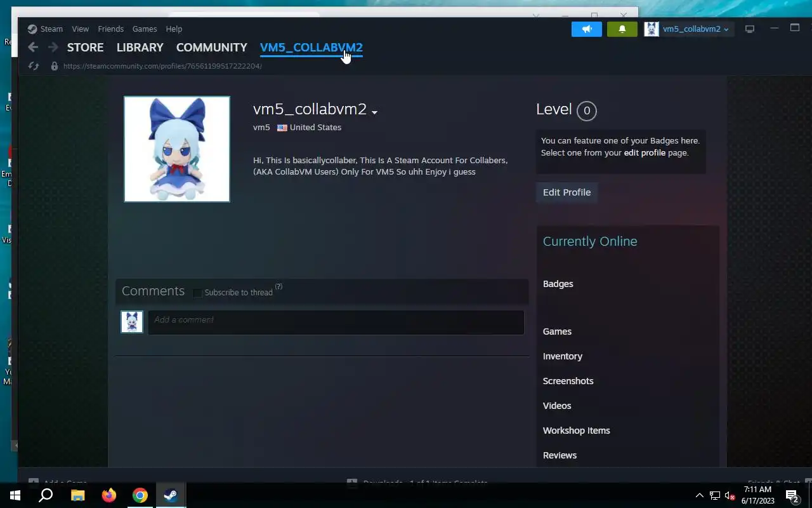The width and height of the screenshot is (812, 508).
Task: Click the Steam taskbar icon
Action: [x=171, y=495]
